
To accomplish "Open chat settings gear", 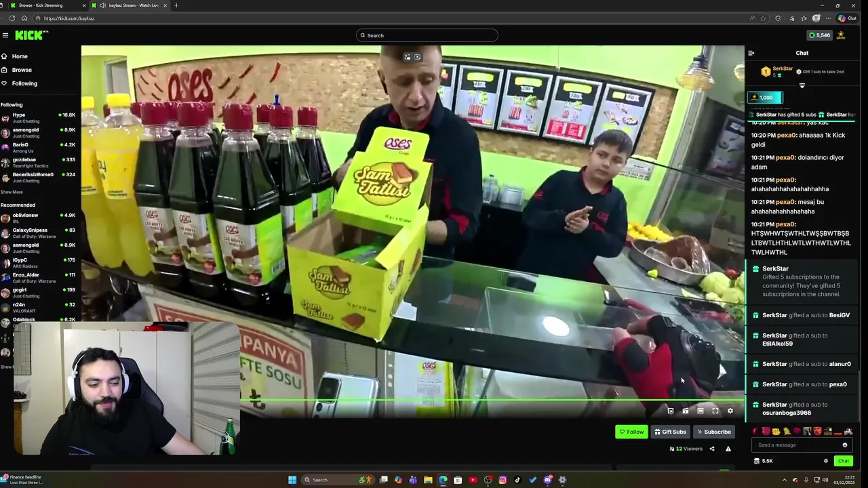I will point(825,461).
